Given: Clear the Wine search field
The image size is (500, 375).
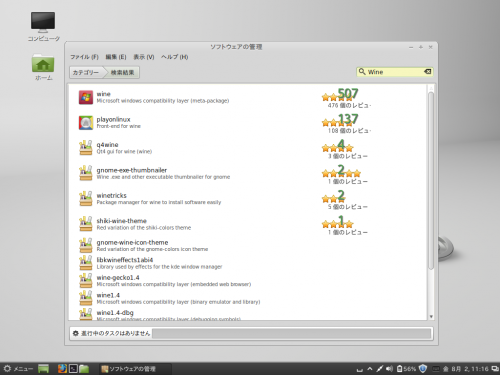Looking at the screenshot, I should [x=428, y=72].
